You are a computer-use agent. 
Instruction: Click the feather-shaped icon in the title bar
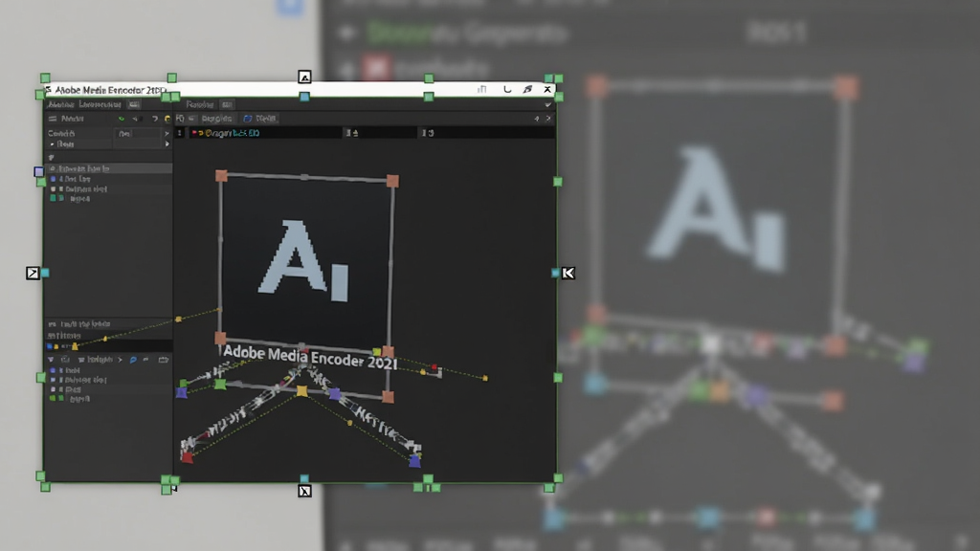pos(527,89)
